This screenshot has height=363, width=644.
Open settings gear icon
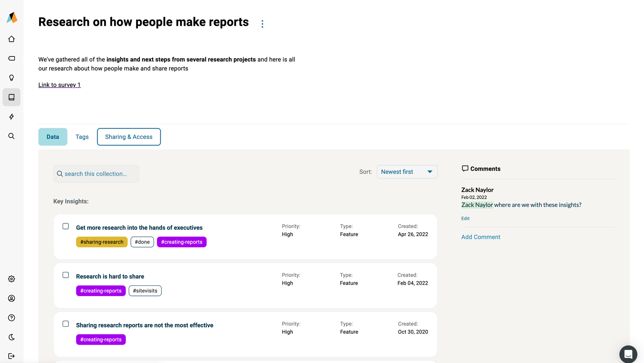[11, 279]
